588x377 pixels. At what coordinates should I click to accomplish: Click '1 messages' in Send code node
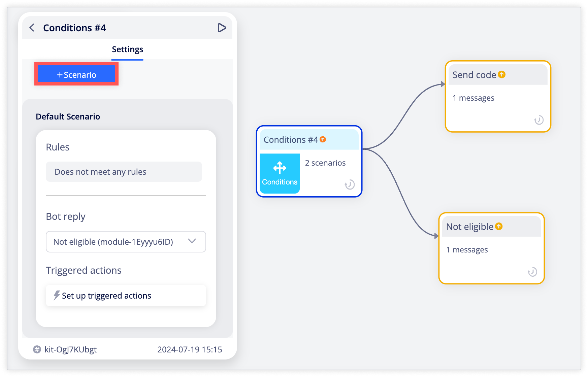473,98
